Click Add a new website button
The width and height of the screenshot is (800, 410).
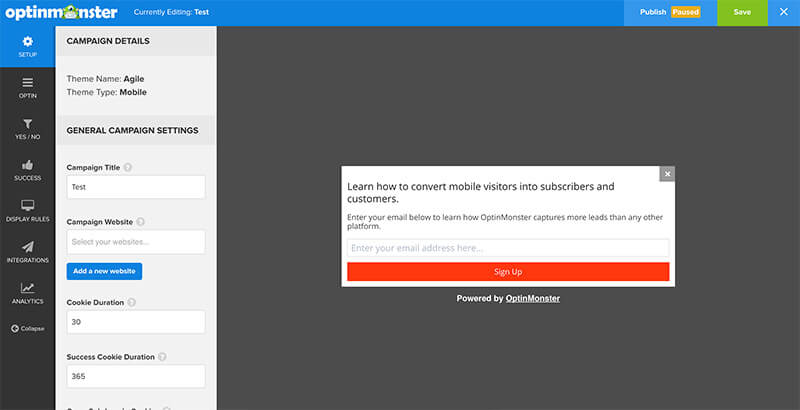pyautogui.click(x=104, y=271)
